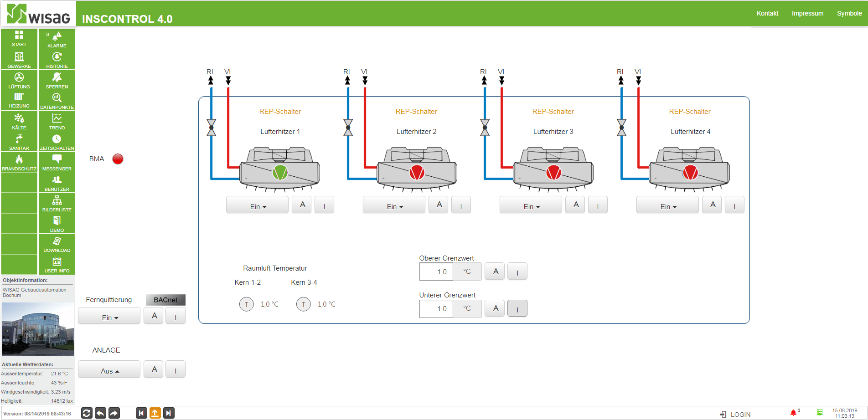Click green fan indicator of Lufterhitzer 1
Screen dimensions: 868x420
[x=280, y=173]
